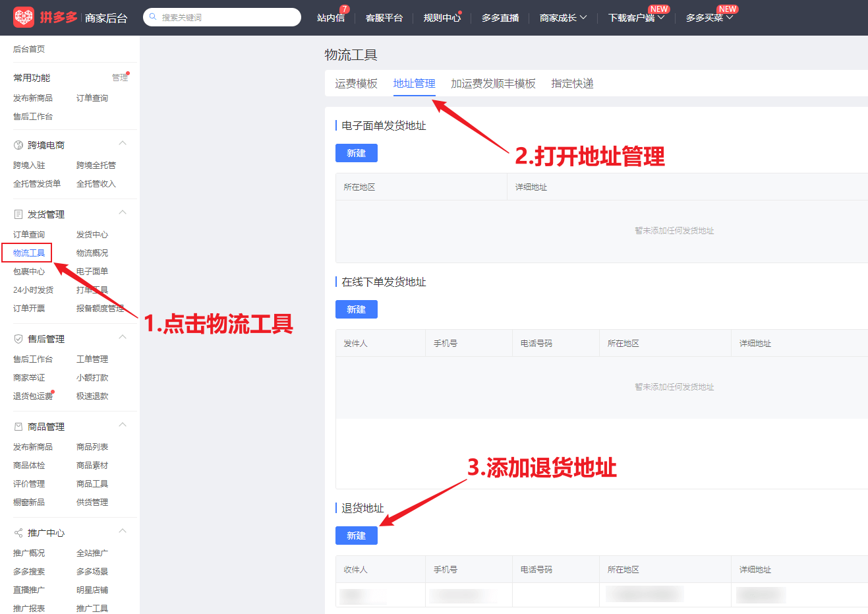Open 跨境全托管 link
The height and width of the screenshot is (614, 868).
(x=96, y=166)
